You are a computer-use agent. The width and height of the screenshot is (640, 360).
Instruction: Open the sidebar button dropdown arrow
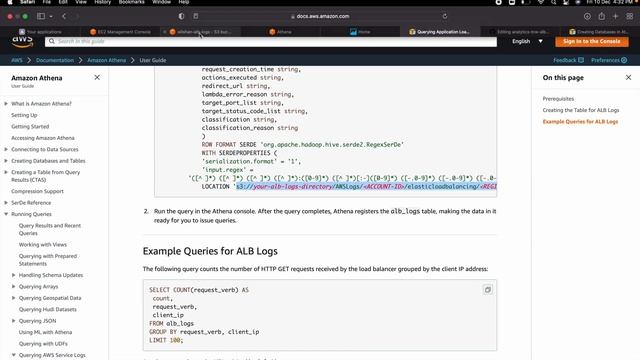click(51, 16)
